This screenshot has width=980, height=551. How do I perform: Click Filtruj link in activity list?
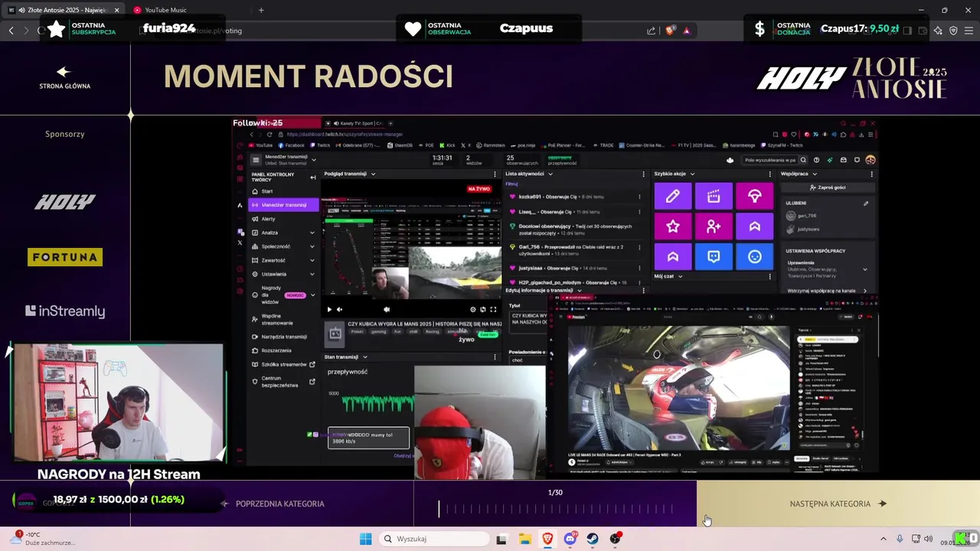pos(511,184)
